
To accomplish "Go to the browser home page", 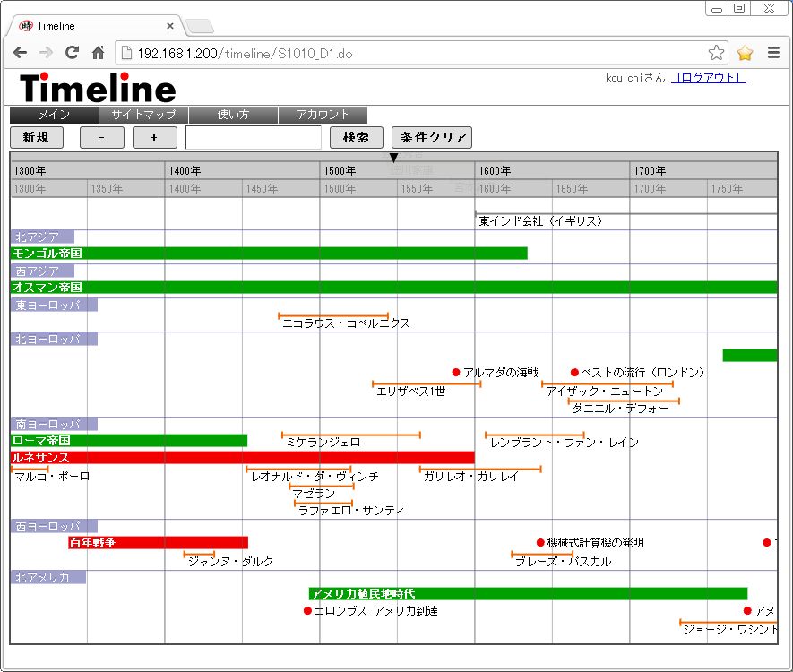I will [x=98, y=53].
